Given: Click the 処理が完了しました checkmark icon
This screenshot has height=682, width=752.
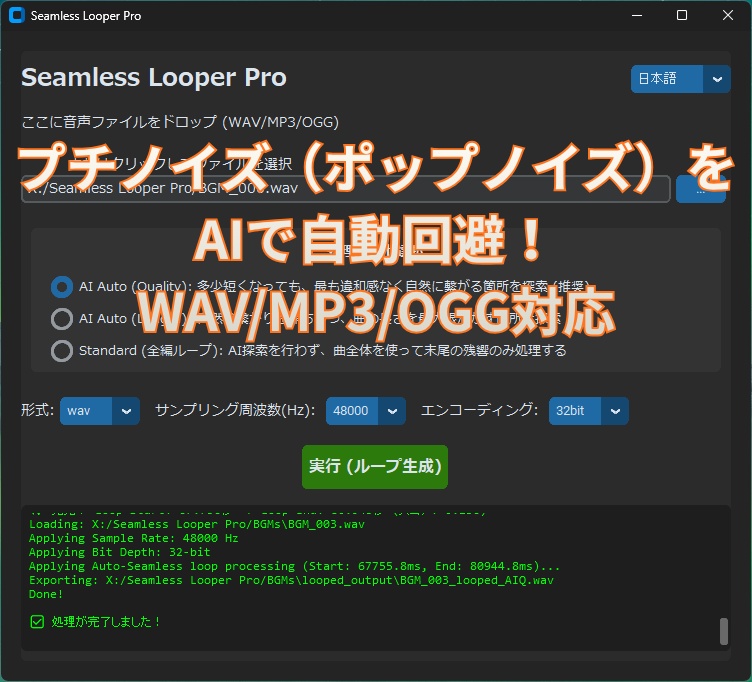Looking at the screenshot, I should (37, 622).
